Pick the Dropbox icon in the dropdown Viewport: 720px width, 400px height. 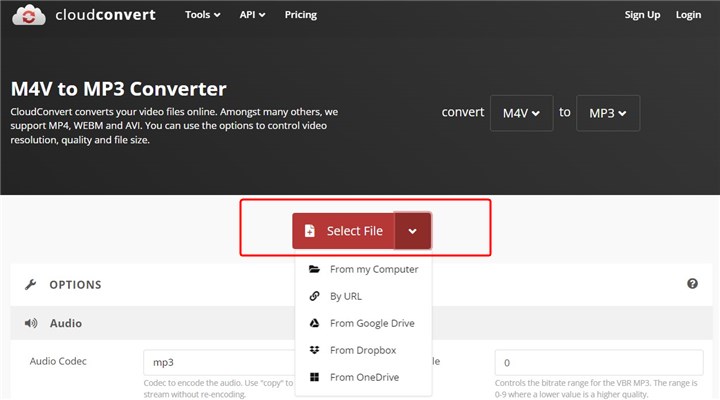pos(314,350)
